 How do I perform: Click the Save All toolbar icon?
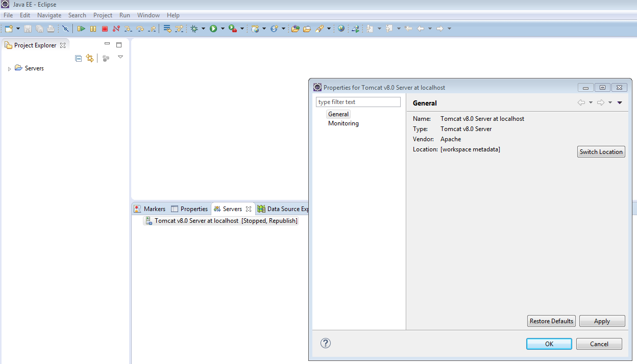[39, 29]
